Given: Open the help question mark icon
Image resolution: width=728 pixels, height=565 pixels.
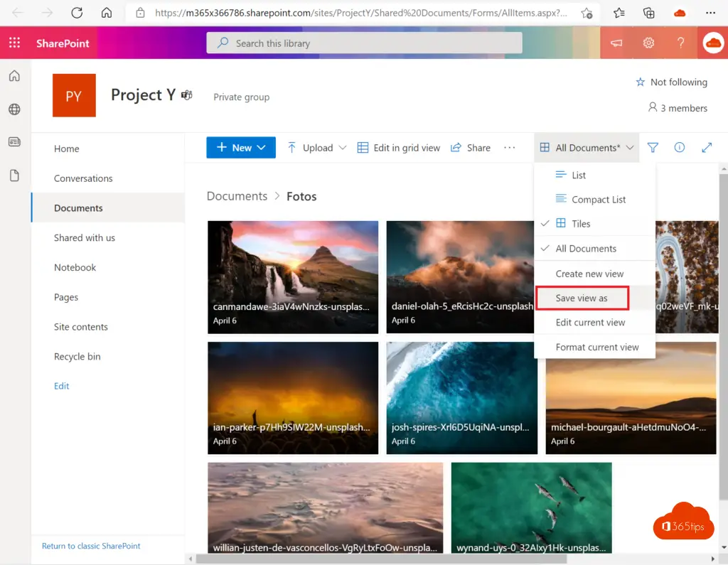Looking at the screenshot, I should [680, 43].
